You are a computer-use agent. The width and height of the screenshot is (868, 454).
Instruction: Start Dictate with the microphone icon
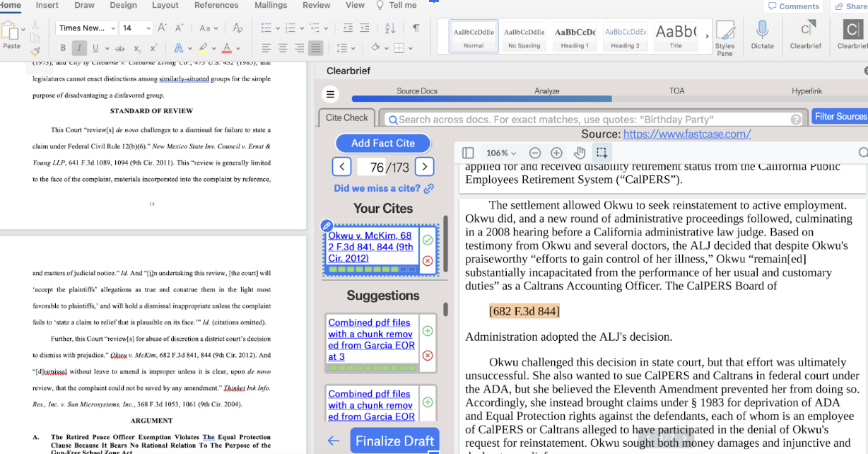(762, 35)
